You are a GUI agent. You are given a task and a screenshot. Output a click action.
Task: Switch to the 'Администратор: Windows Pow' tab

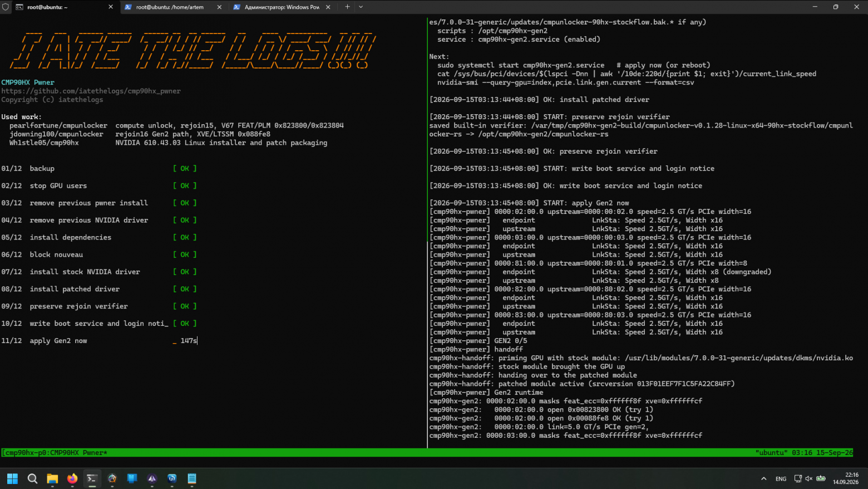[282, 7]
